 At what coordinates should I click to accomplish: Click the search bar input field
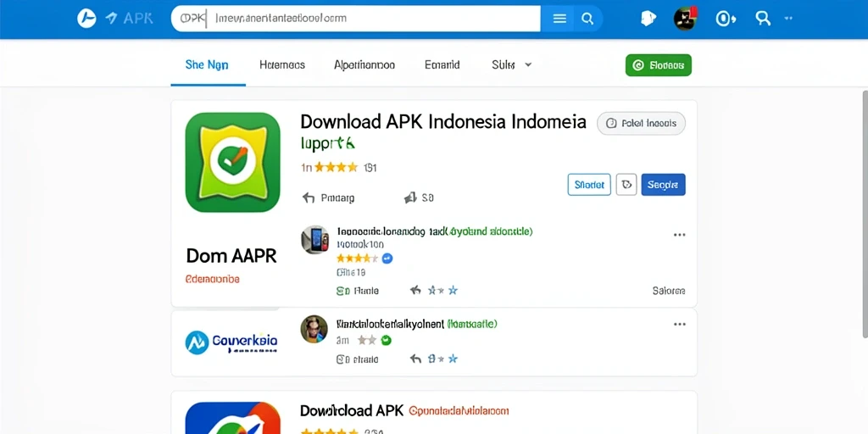pos(356,19)
